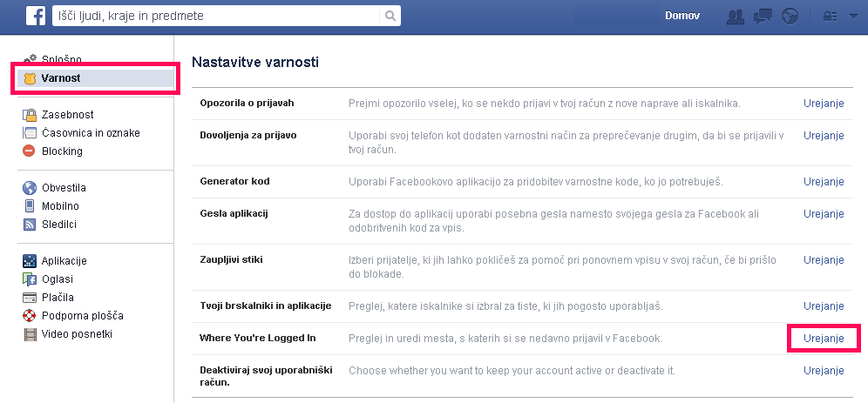Click the Video posnetki film icon

[x=30, y=334]
